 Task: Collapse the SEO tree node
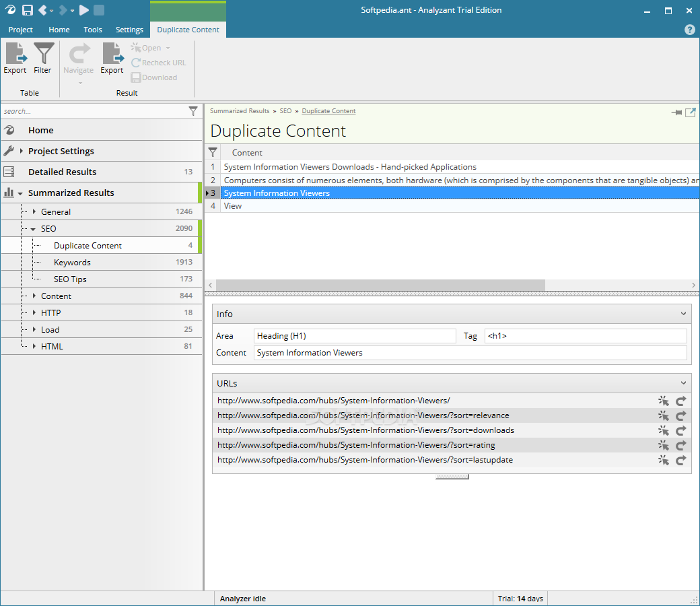coord(33,229)
